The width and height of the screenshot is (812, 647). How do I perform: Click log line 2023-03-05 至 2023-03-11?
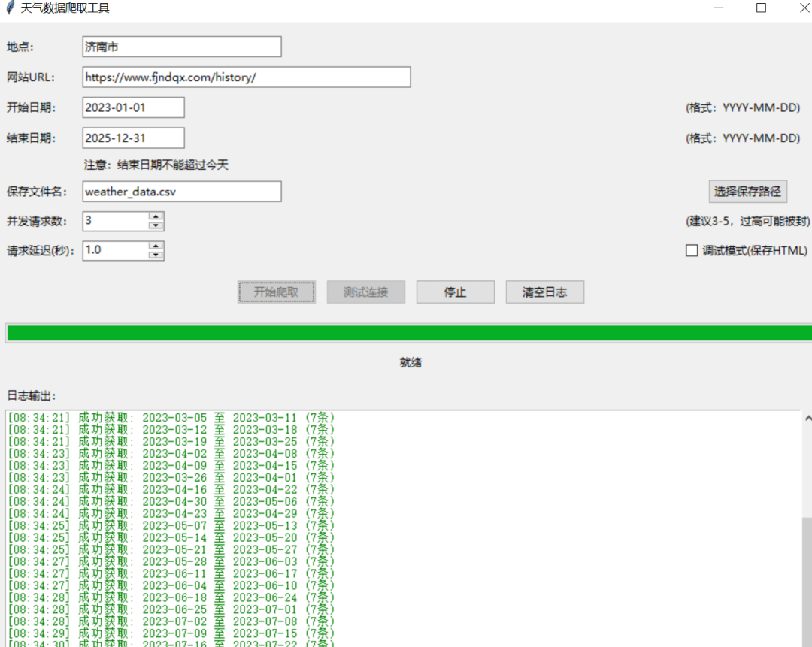tap(171, 418)
